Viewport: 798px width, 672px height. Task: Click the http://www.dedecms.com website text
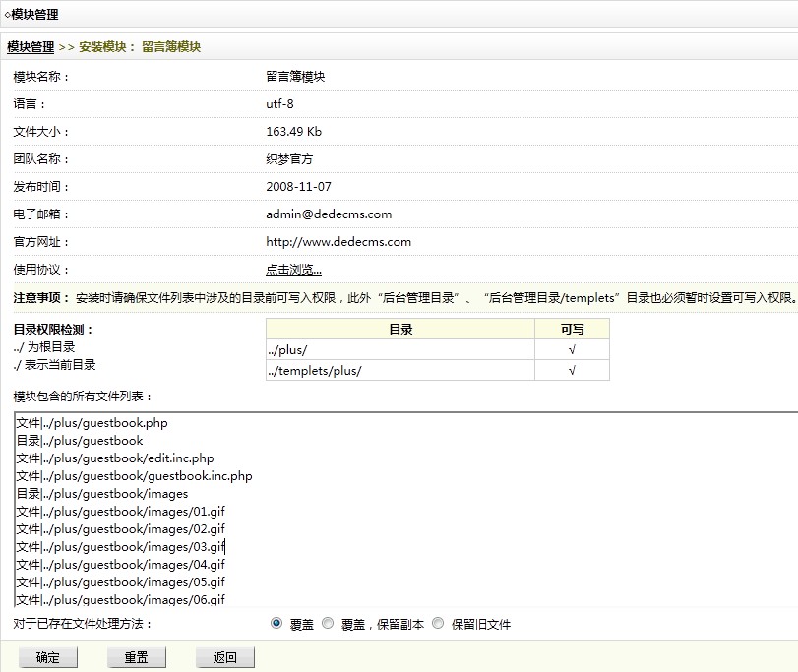pos(338,242)
